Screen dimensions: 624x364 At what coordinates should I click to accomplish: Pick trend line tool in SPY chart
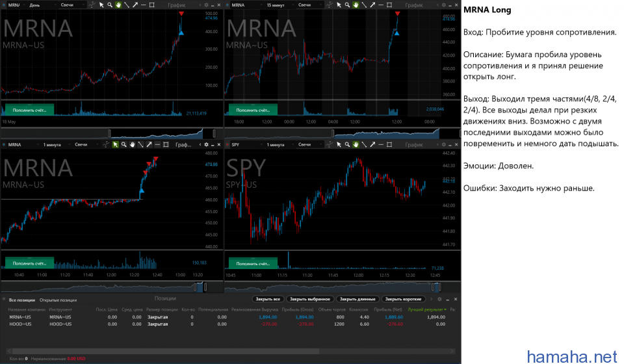point(364,144)
